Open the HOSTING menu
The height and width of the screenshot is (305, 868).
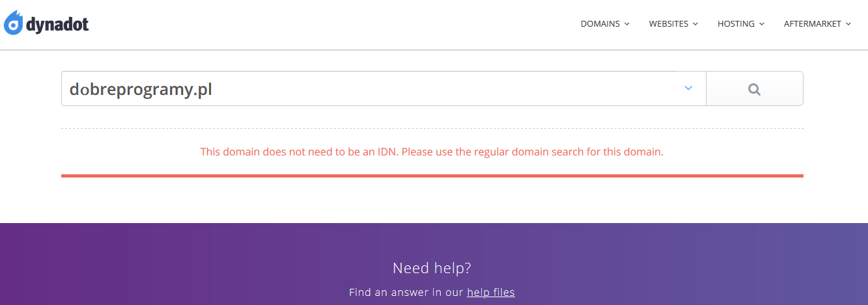click(x=736, y=24)
